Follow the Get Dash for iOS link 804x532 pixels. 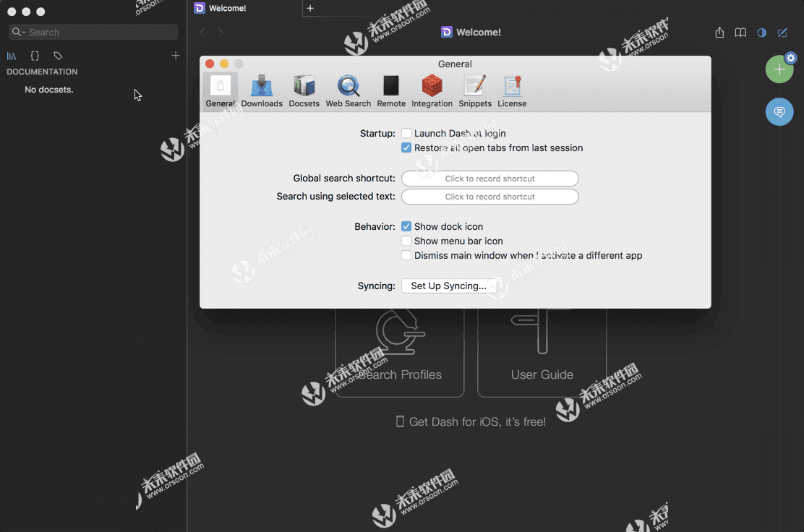click(471, 422)
